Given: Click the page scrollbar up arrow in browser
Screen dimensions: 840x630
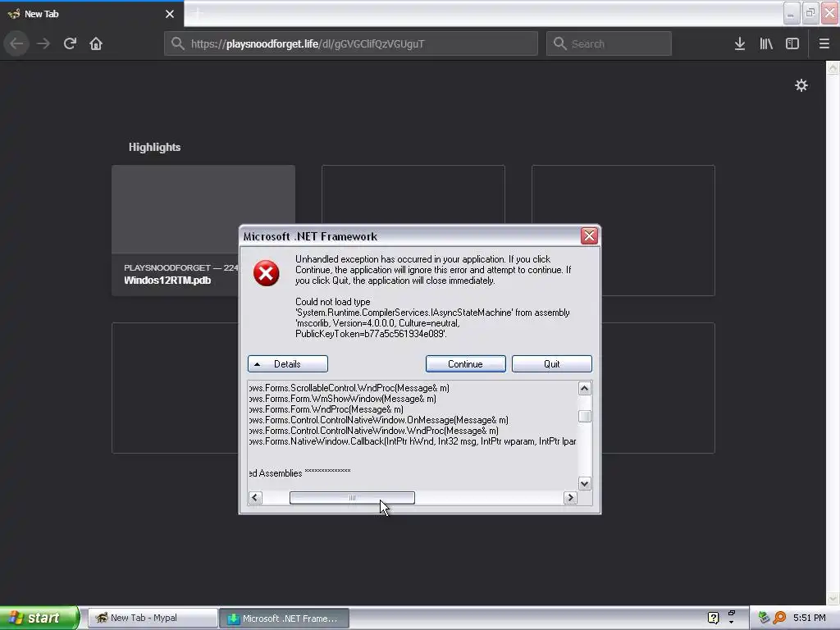Looking at the screenshot, I should [x=833, y=67].
